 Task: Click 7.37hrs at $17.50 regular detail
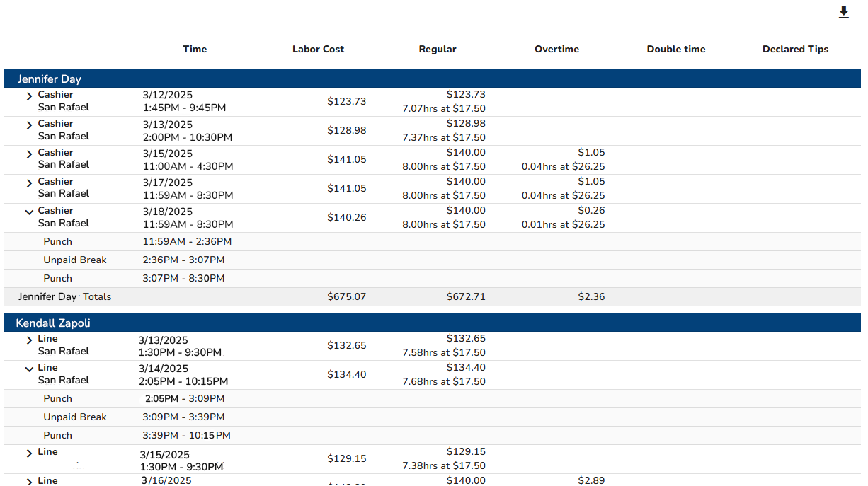point(444,137)
